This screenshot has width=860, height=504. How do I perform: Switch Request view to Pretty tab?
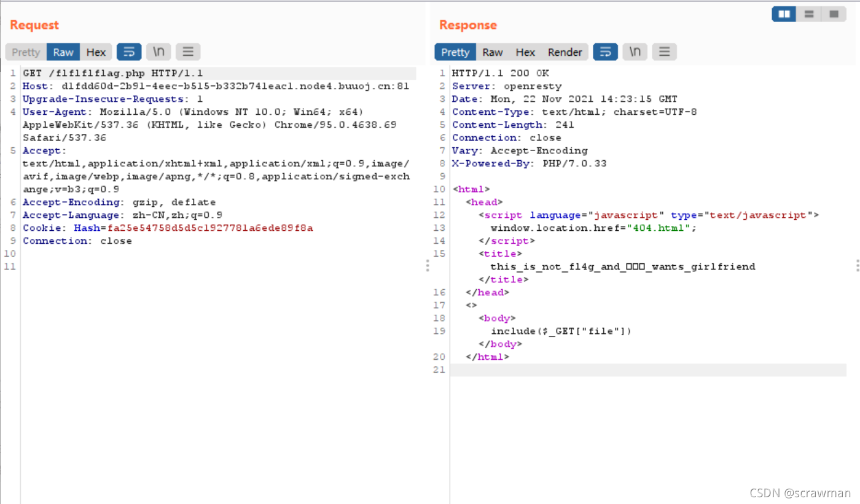click(26, 52)
